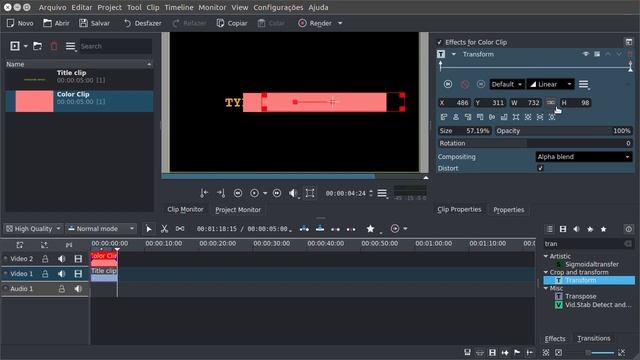Click the monitor volume speaker icon
Screen dimensions: 640x360
tap(293, 193)
